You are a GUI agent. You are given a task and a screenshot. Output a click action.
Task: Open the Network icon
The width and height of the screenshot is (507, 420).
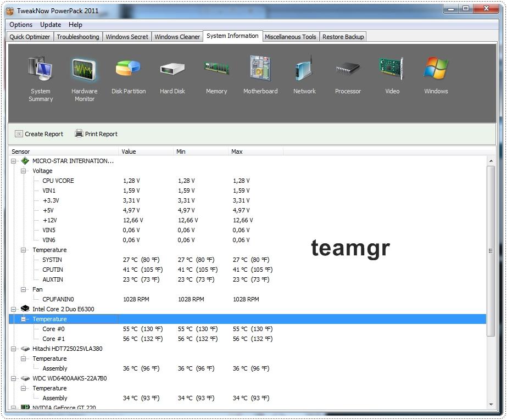pos(304,68)
